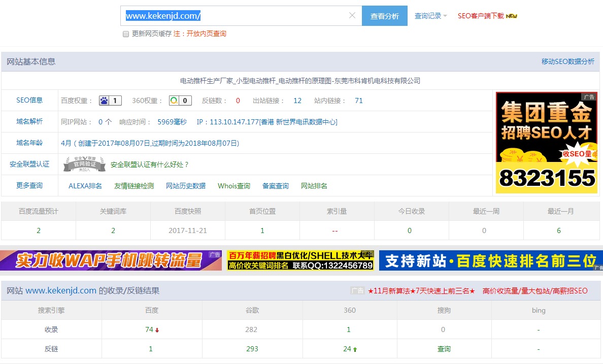The image size is (603, 364).
Task: Click the 百度流量预计 column header
Action: point(39,211)
